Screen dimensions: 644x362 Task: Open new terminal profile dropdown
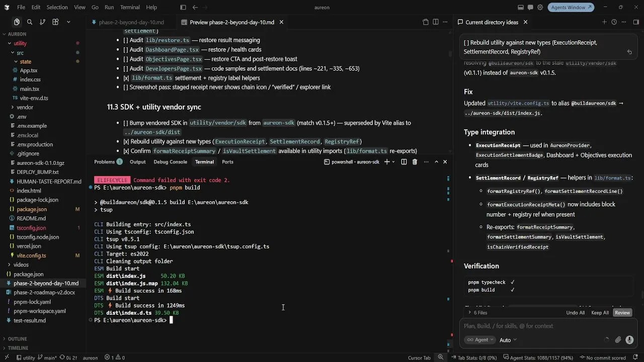pyautogui.click(x=394, y=162)
